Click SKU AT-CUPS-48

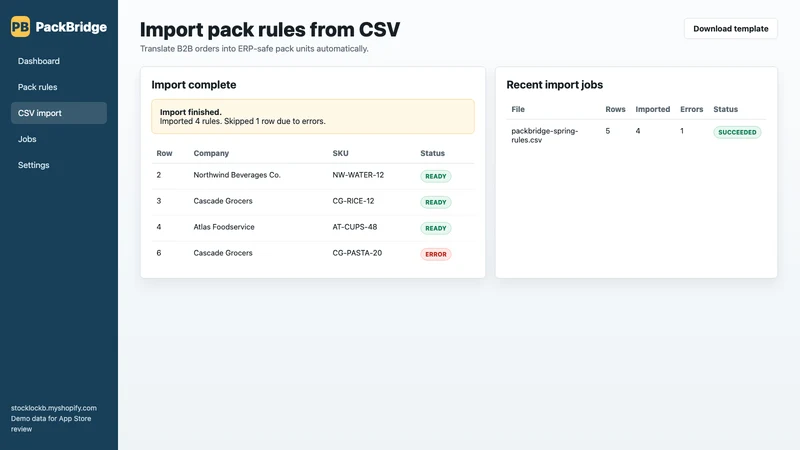pyautogui.click(x=355, y=227)
